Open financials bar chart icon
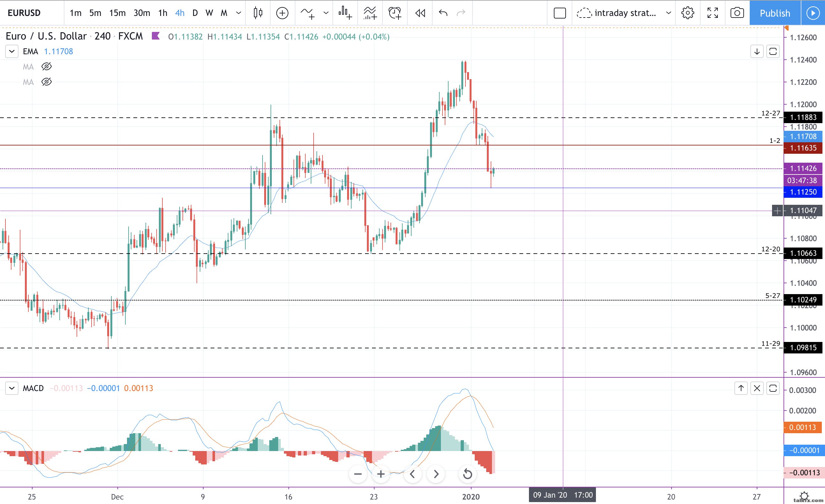Viewport: 825px width, 504px height. click(x=345, y=13)
